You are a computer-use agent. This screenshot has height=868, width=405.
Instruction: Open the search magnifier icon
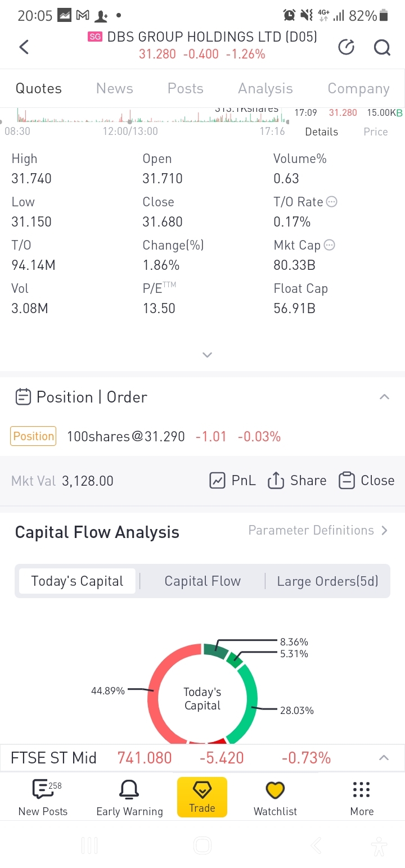[382, 47]
